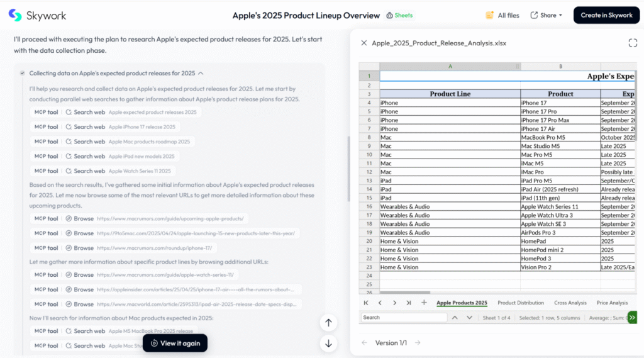Image resolution: width=644 pixels, height=358 pixels.
Task: Expand the spreadsheet preview to fullscreen
Action: point(633,43)
